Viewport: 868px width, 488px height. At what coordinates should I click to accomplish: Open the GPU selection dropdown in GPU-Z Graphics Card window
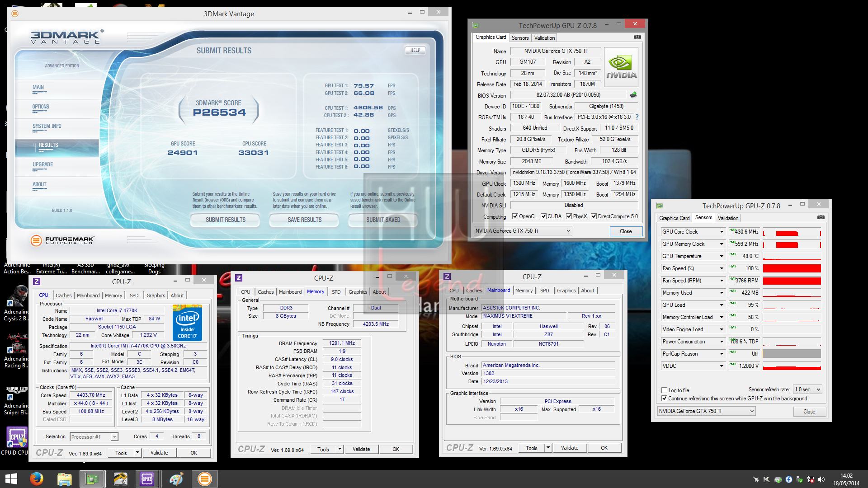coord(523,231)
